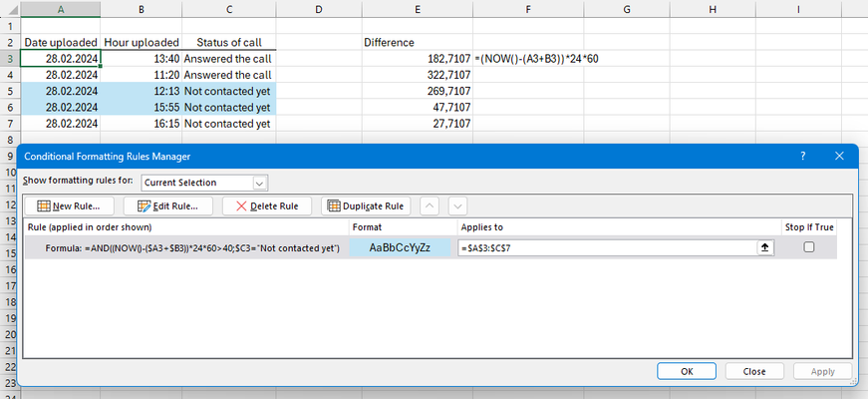Select column H header
868x399 pixels.
coord(713,9)
